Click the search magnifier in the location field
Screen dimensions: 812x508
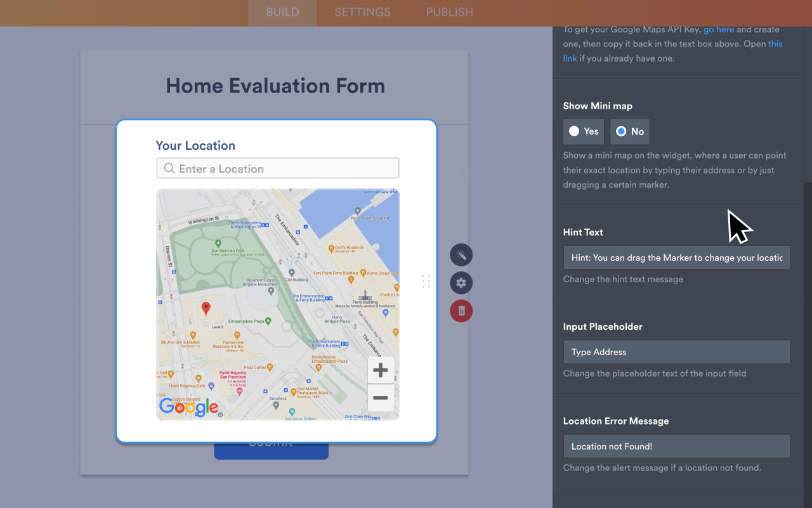168,168
